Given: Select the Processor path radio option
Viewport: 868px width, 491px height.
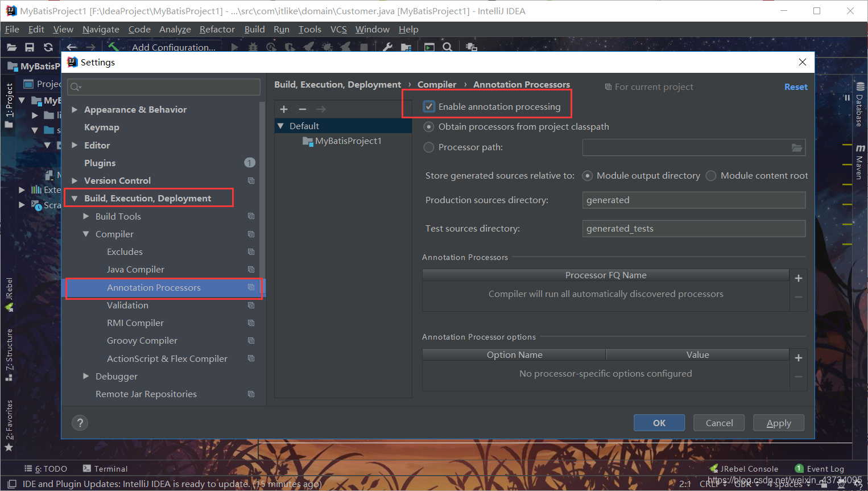Looking at the screenshot, I should pyautogui.click(x=429, y=147).
